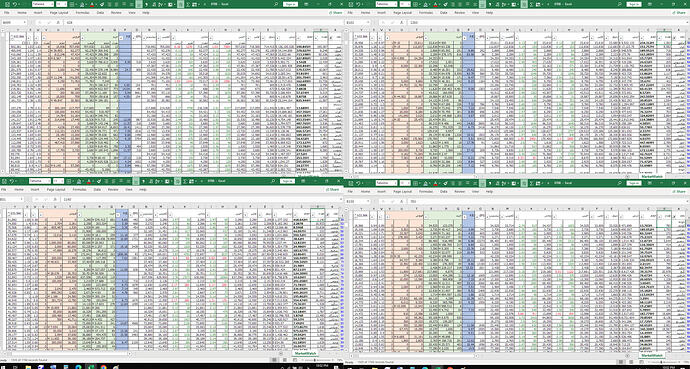Click Share button in bottom-right window
This screenshot has width=690, height=369.
point(680,192)
